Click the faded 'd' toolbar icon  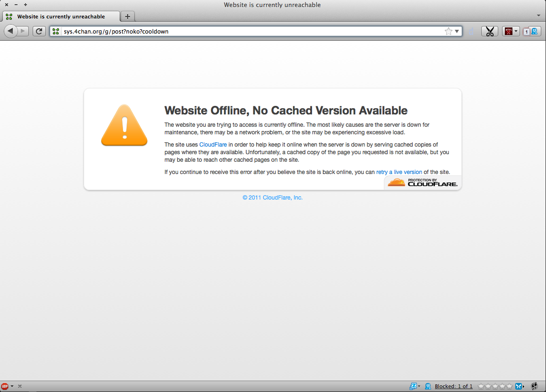pyautogui.click(x=471, y=31)
